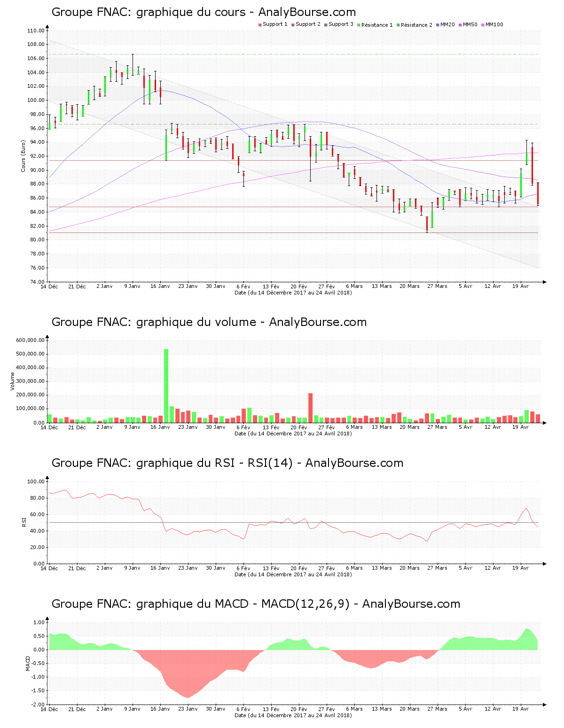Select the 'MM50' legend label
Image resolution: width=564 pixels, height=728 pixels.
[x=470, y=24]
